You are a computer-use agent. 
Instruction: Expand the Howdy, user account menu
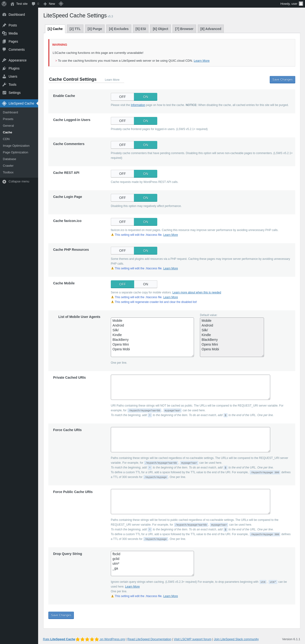(x=289, y=4)
